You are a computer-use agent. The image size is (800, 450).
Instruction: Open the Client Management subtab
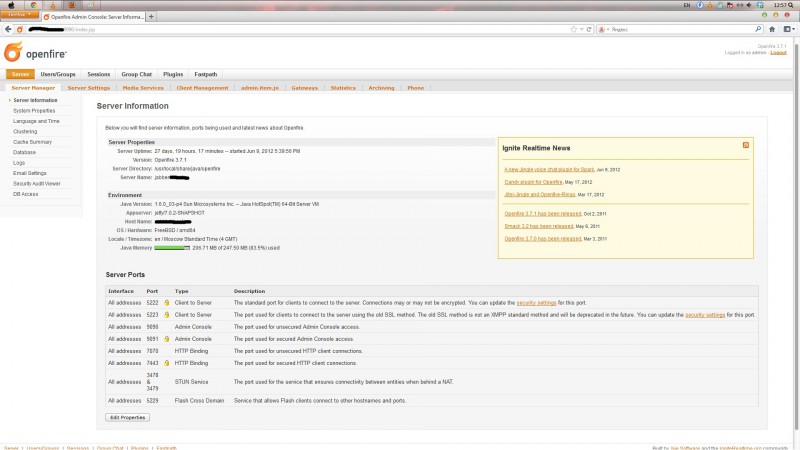point(203,88)
